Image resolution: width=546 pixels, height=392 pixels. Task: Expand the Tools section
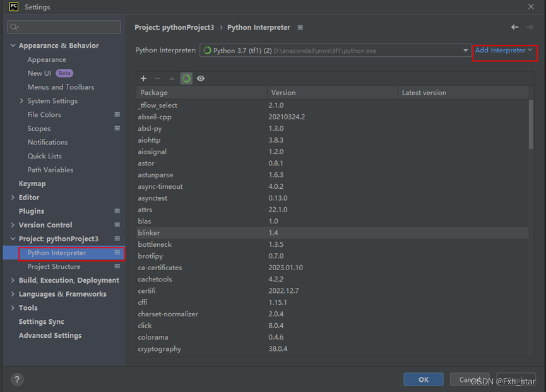point(13,308)
